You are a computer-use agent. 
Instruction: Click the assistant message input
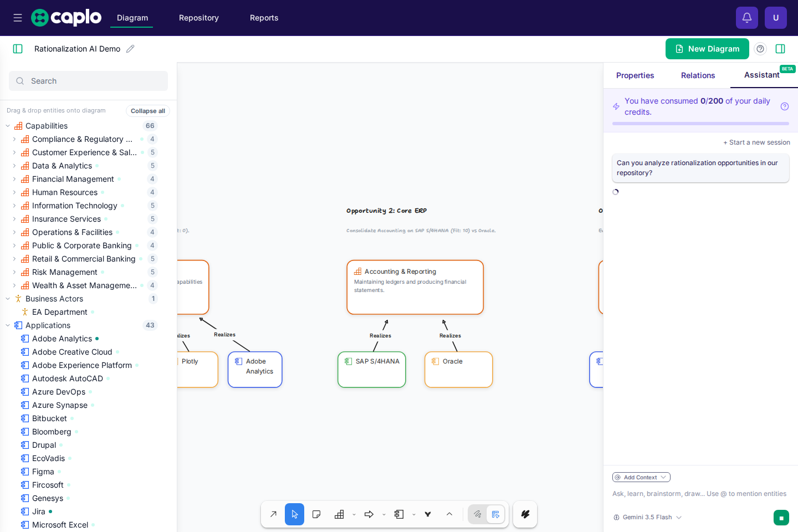pyautogui.click(x=699, y=494)
